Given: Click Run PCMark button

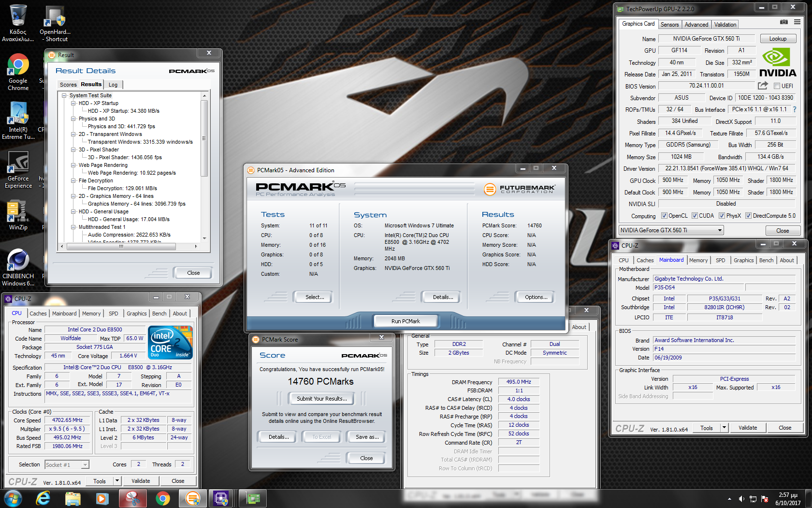Looking at the screenshot, I should (406, 321).
